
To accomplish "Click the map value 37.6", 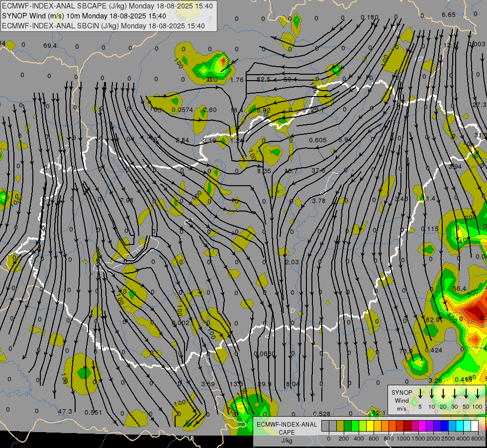I will coord(318,170).
